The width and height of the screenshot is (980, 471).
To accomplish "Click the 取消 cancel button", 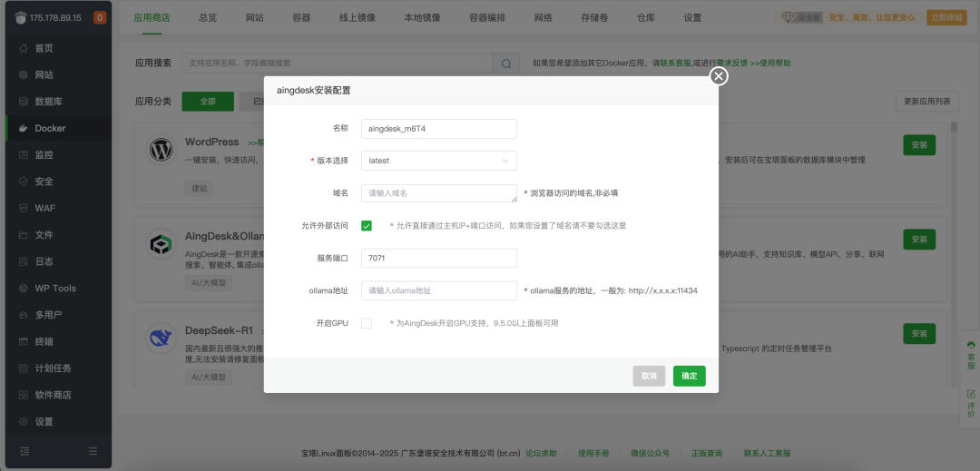I will [649, 376].
